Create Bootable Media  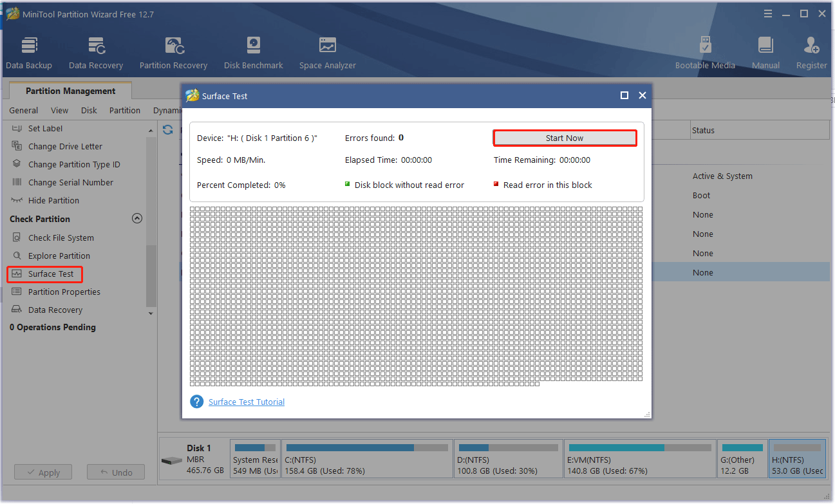tap(705, 51)
